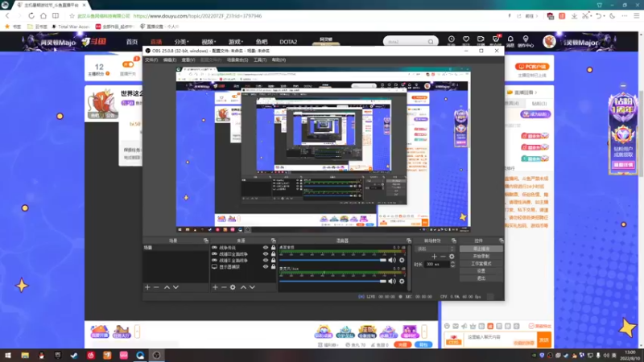
Task: Expand the 分类 dropdown in Douyu navigation
Action: click(x=181, y=42)
